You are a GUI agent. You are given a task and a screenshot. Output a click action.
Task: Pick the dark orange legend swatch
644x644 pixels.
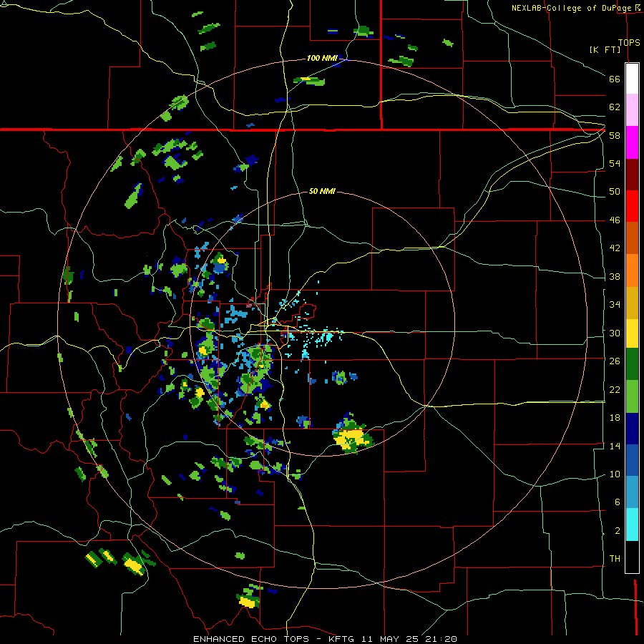[632, 238]
